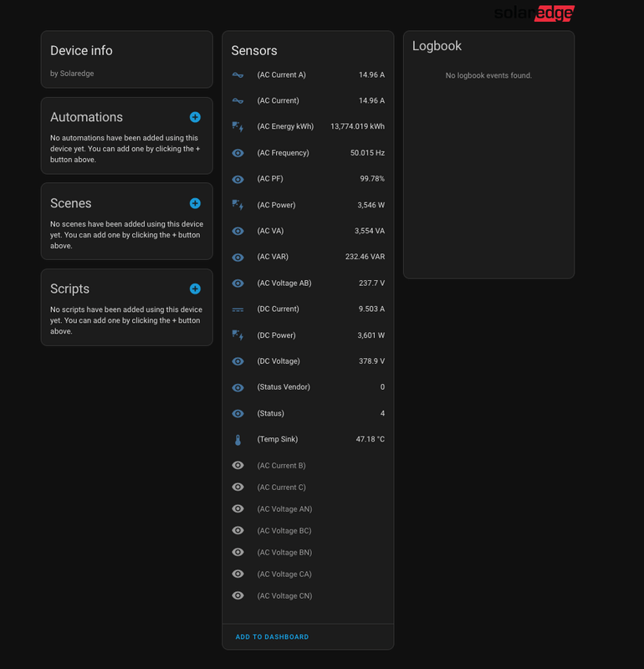Click the AC Power lightning icon
Image resolution: width=644 pixels, height=669 pixels.
point(238,205)
